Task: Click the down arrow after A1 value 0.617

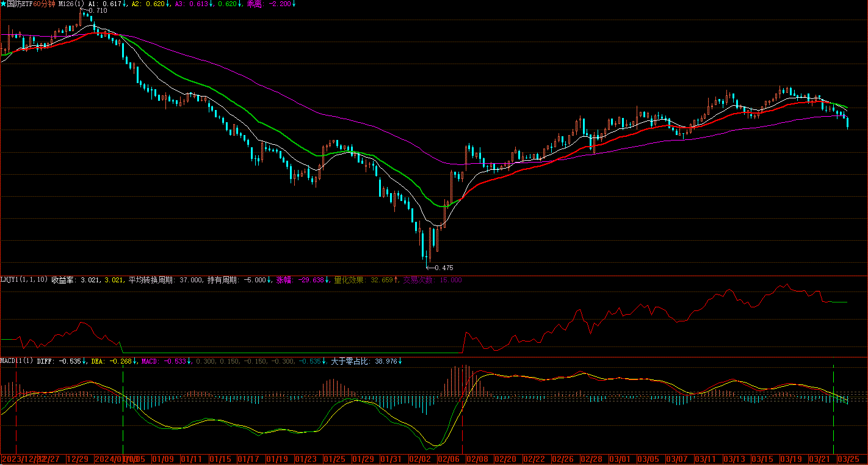Action: (x=125, y=4)
